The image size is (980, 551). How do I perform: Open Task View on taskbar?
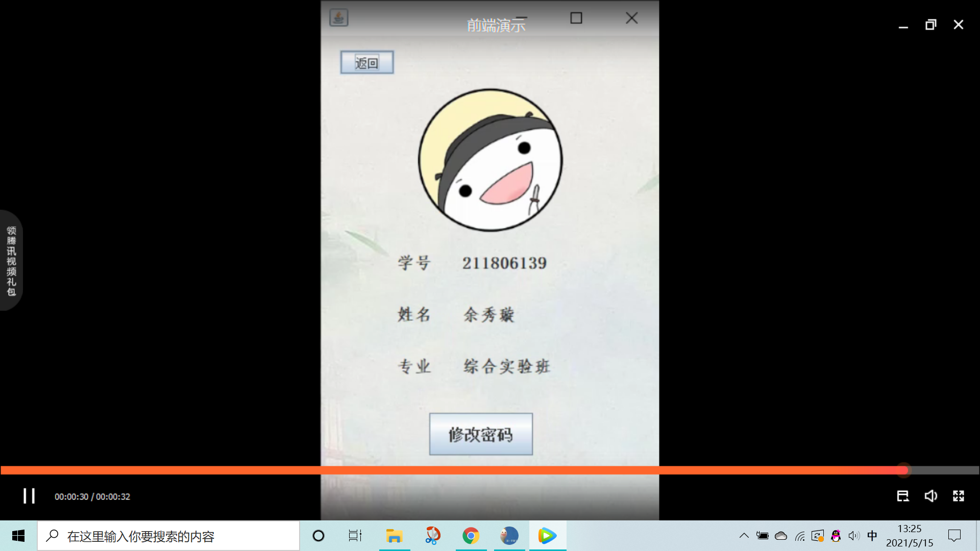click(x=355, y=536)
